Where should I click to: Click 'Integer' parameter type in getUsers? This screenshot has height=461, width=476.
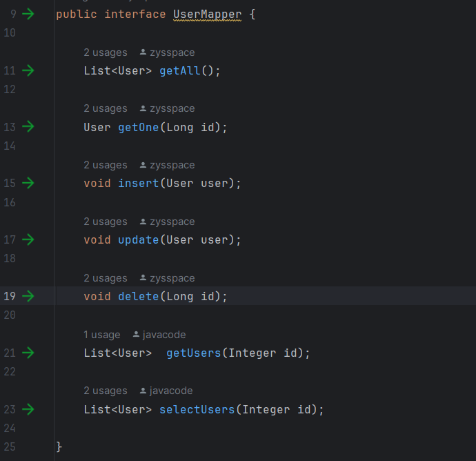[252, 353]
